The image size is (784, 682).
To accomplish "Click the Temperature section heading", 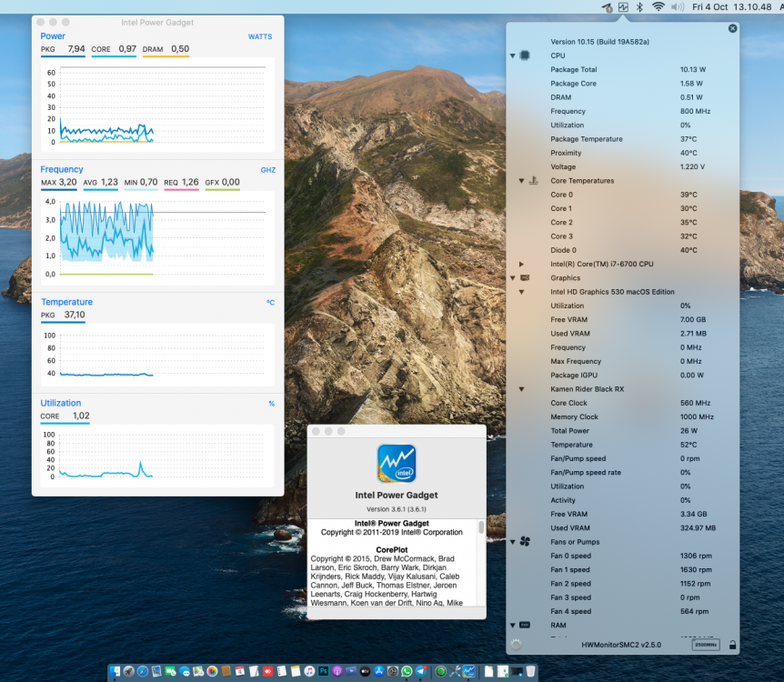I will [x=66, y=302].
